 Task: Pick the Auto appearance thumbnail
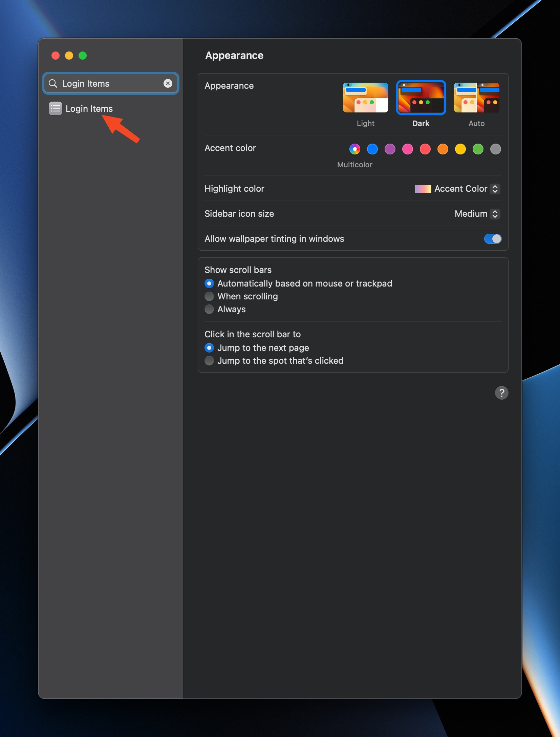point(476,98)
